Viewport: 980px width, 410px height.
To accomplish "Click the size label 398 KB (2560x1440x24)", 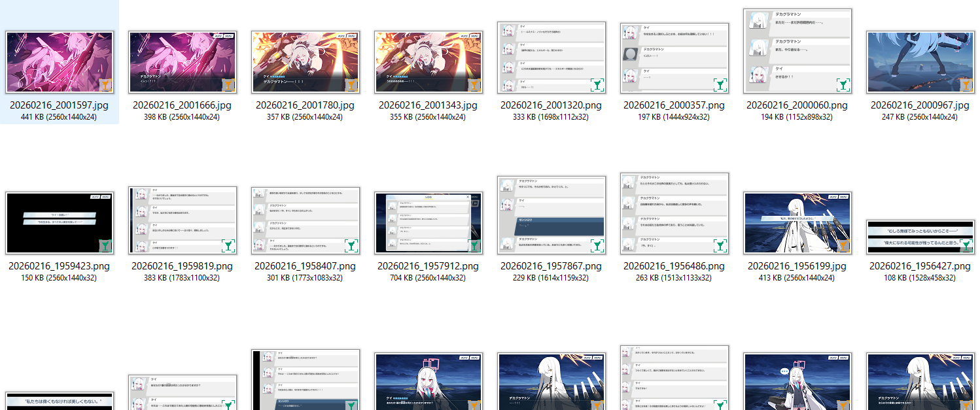I will pos(183,117).
